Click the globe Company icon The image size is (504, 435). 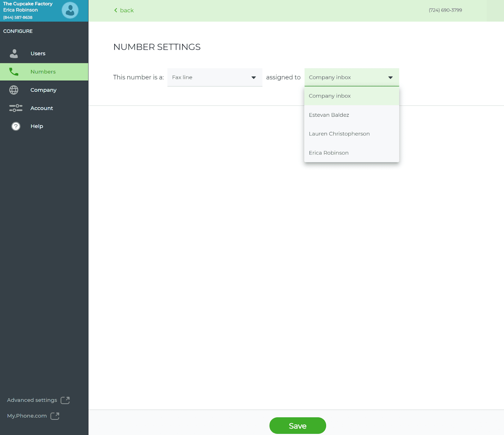coord(14,90)
